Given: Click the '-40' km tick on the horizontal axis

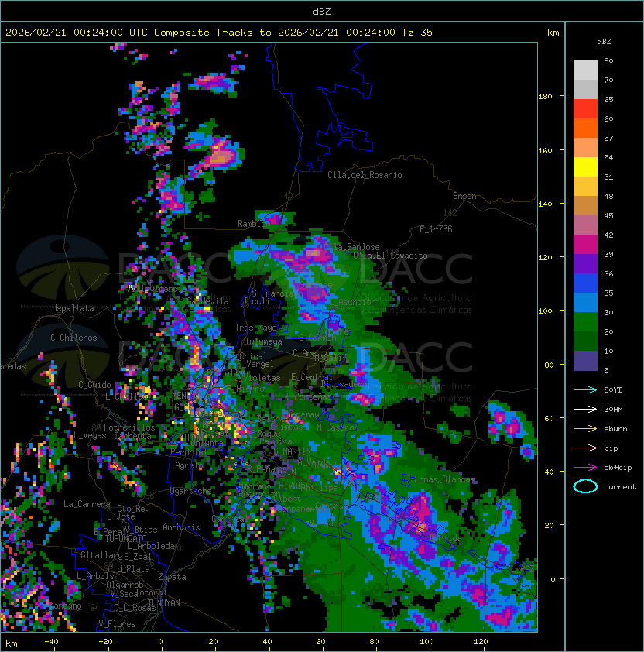Looking at the screenshot, I should pos(52,642).
